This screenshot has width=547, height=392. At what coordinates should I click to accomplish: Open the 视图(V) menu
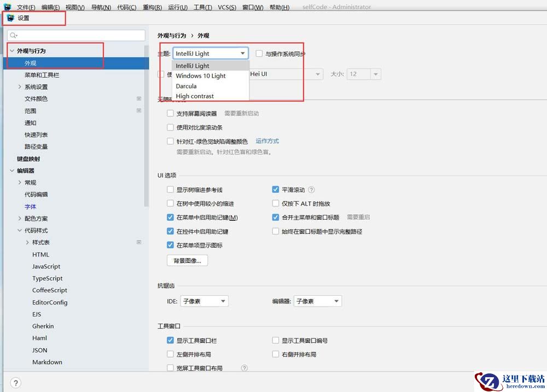pos(75,7)
